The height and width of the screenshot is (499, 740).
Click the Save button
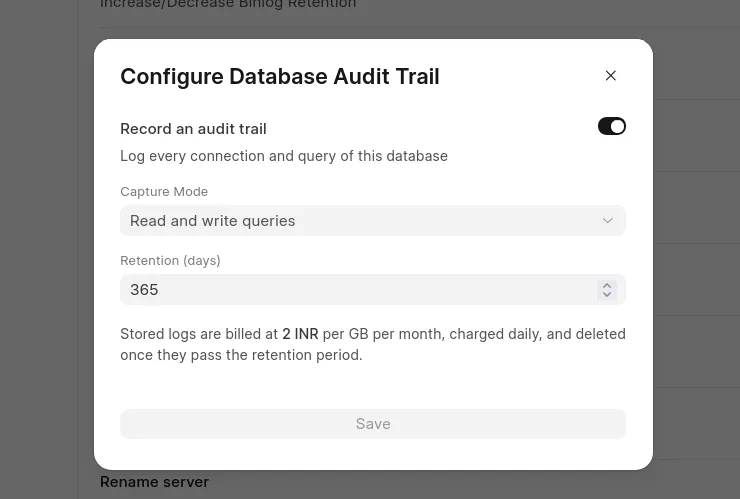point(373,423)
